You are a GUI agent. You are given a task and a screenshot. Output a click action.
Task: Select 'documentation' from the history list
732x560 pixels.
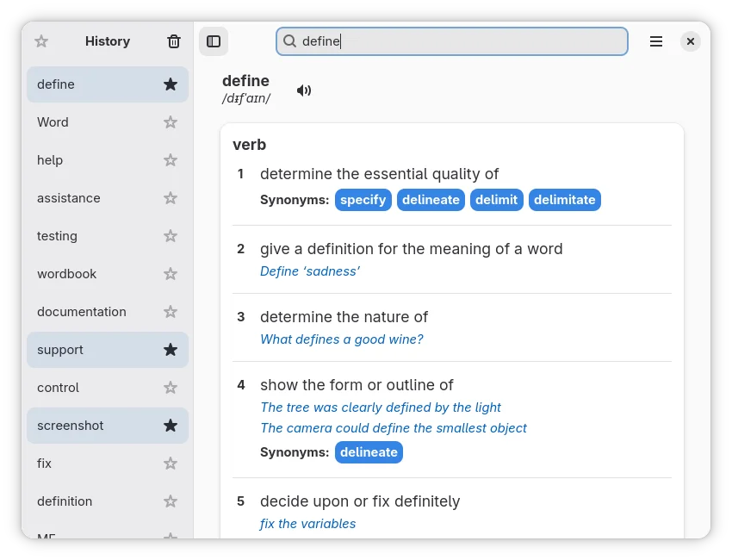pos(81,311)
